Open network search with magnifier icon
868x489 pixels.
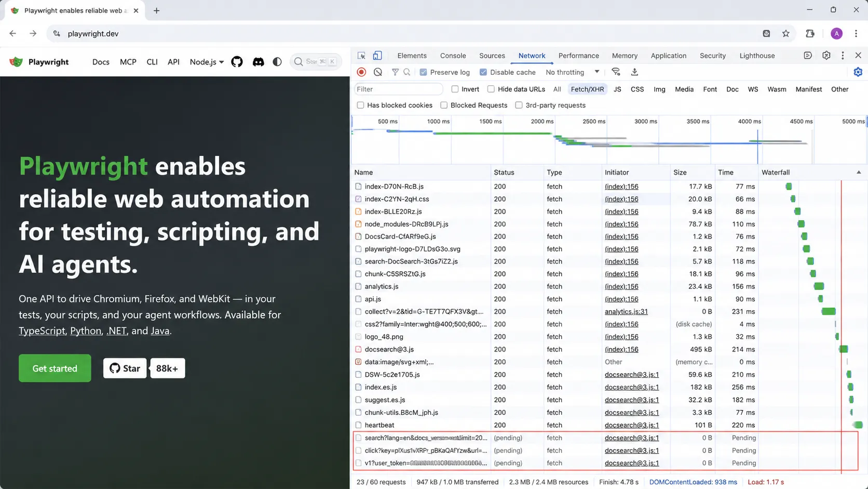coord(407,72)
